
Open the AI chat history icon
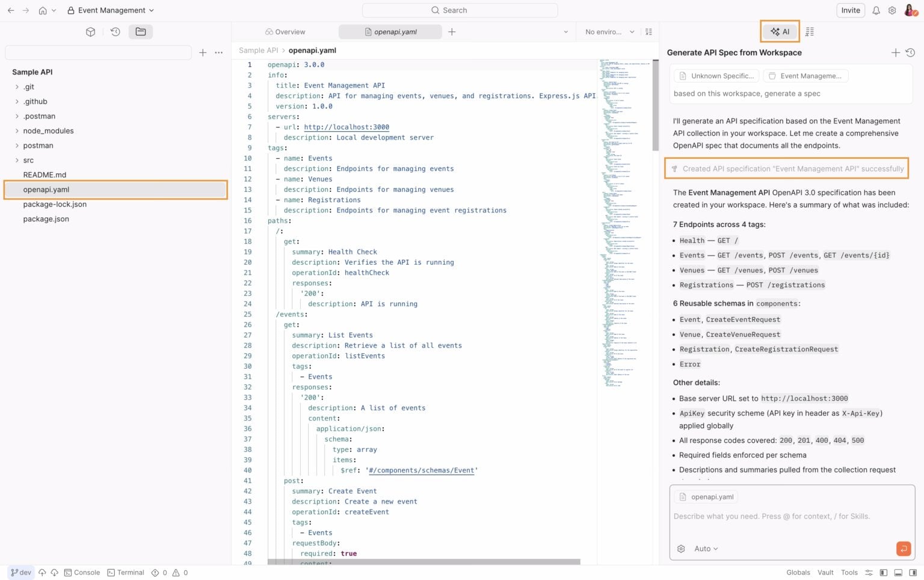(910, 53)
